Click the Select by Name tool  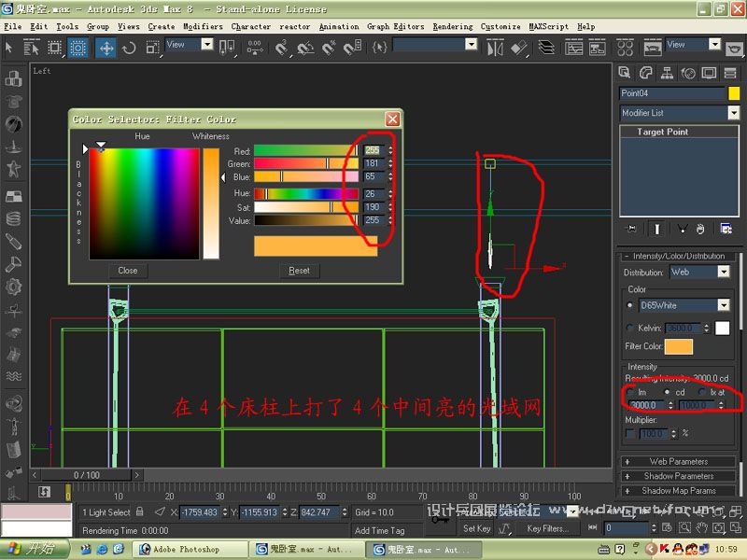pos(32,48)
